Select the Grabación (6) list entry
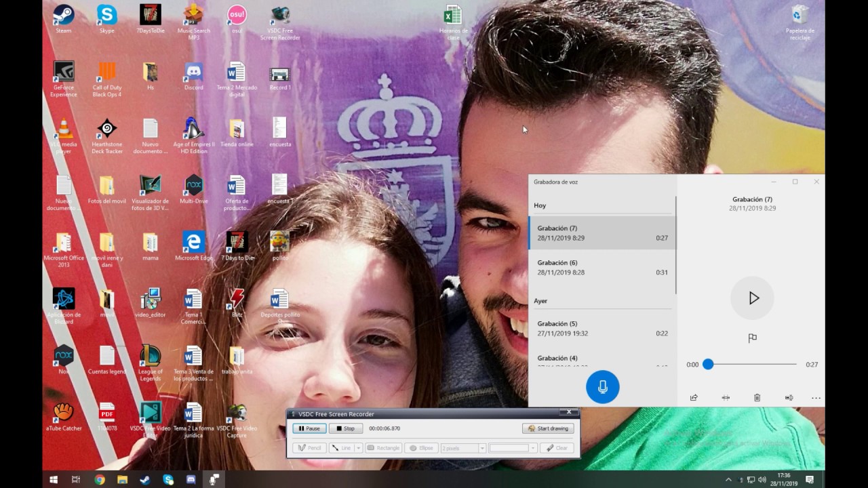 602,267
